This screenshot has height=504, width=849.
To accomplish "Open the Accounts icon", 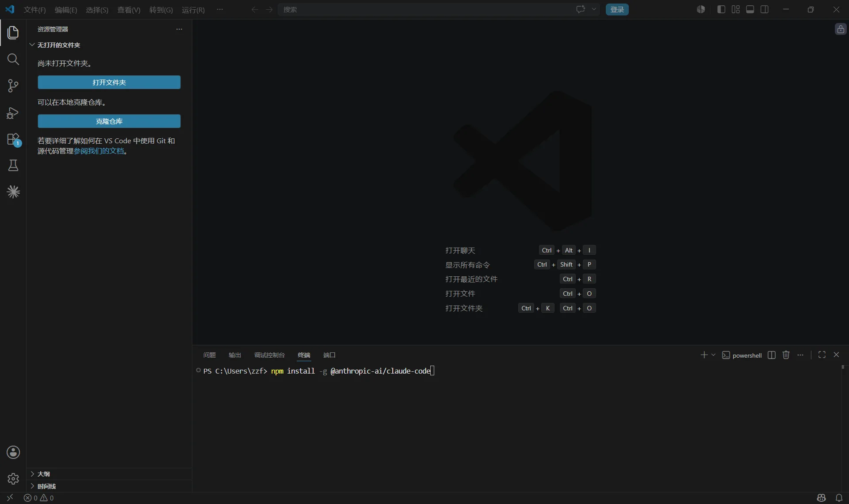I will (x=13, y=452).
